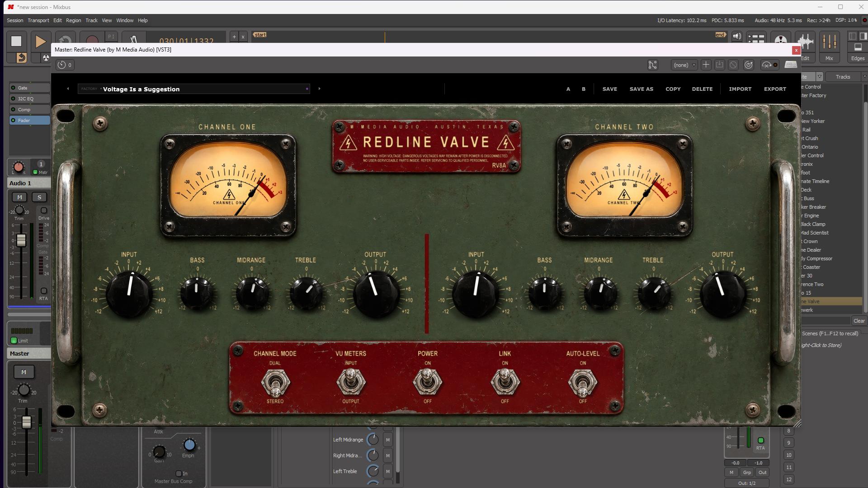
Task: Click the Left Midrange automation M button
Action: (x=387, y=440)
